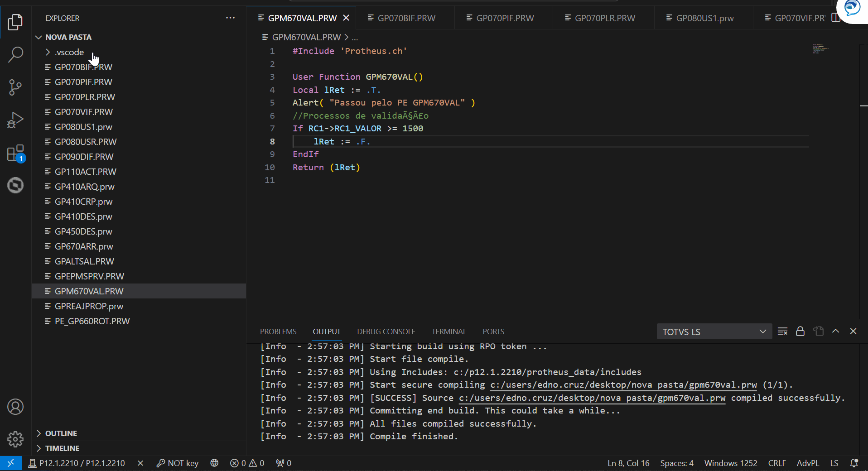Change language mode from AdvPL
The width and height of the screenshot is (868, 471).
coord(808,463)
